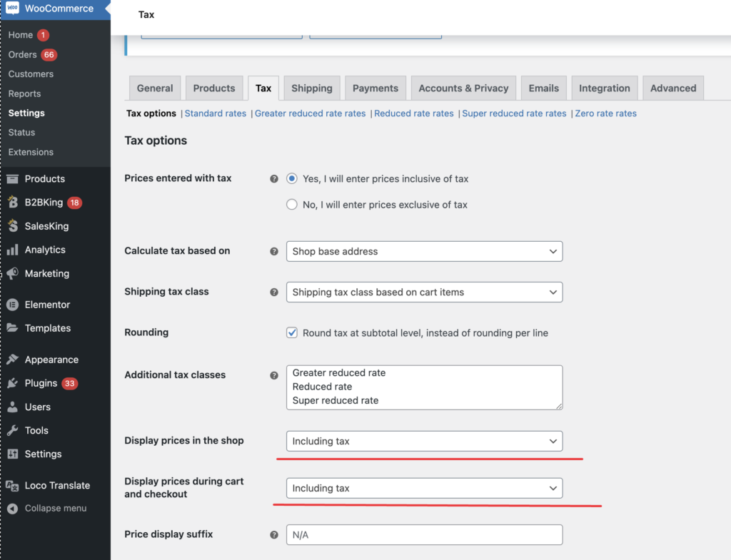This screenshot has height=560, width=731.
Task: Click help icon next to Additional tax classes
Action: [274, 375]
